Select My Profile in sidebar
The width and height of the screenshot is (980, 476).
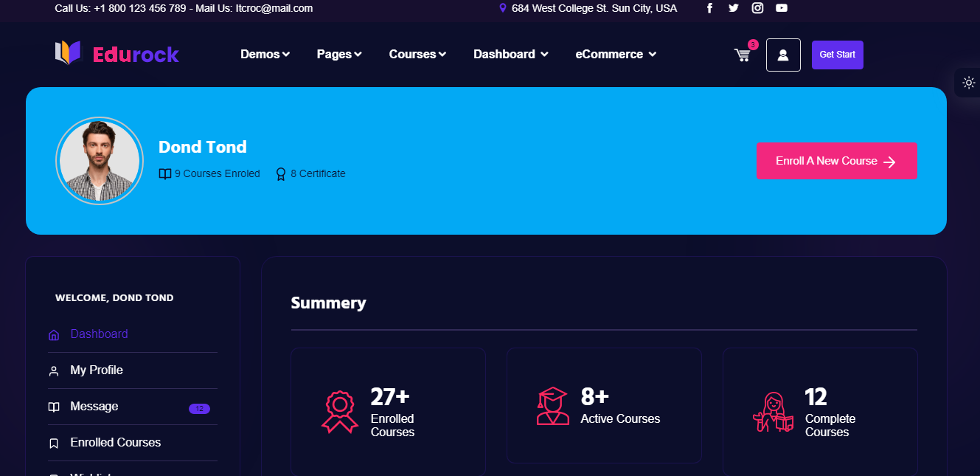[x=97, y=370]
